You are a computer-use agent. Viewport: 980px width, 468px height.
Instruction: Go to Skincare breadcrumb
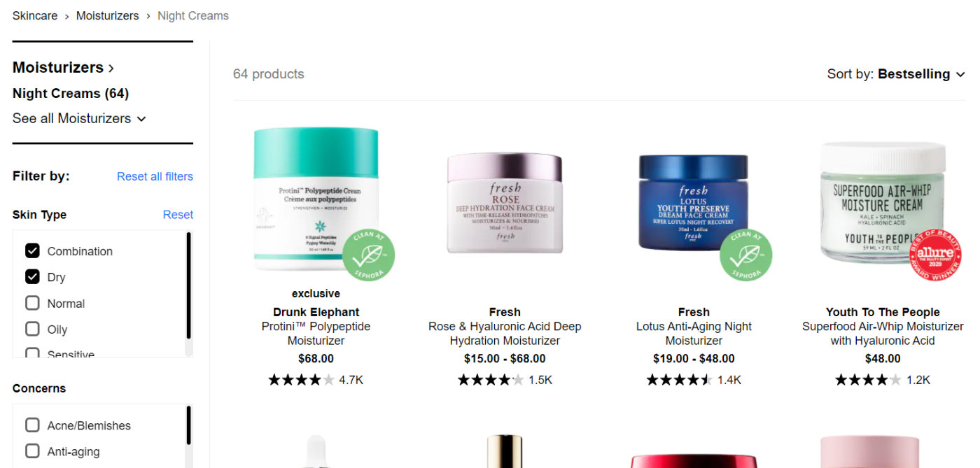[x=35, y=15]
